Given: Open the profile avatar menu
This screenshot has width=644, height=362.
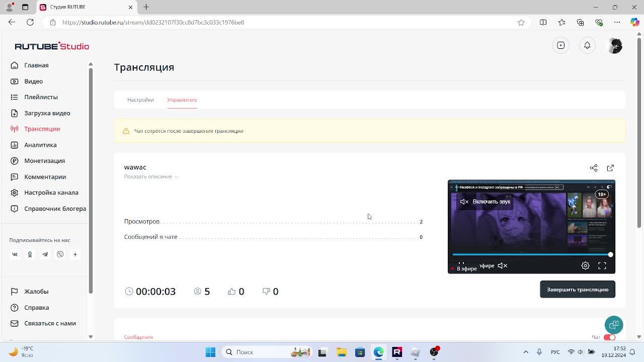Looking at the screenshot, I should click(615, 45).
